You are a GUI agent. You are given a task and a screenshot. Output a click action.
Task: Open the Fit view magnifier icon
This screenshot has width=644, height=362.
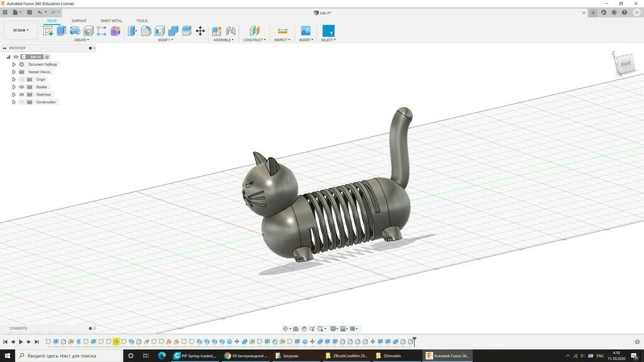coord(321,329)
